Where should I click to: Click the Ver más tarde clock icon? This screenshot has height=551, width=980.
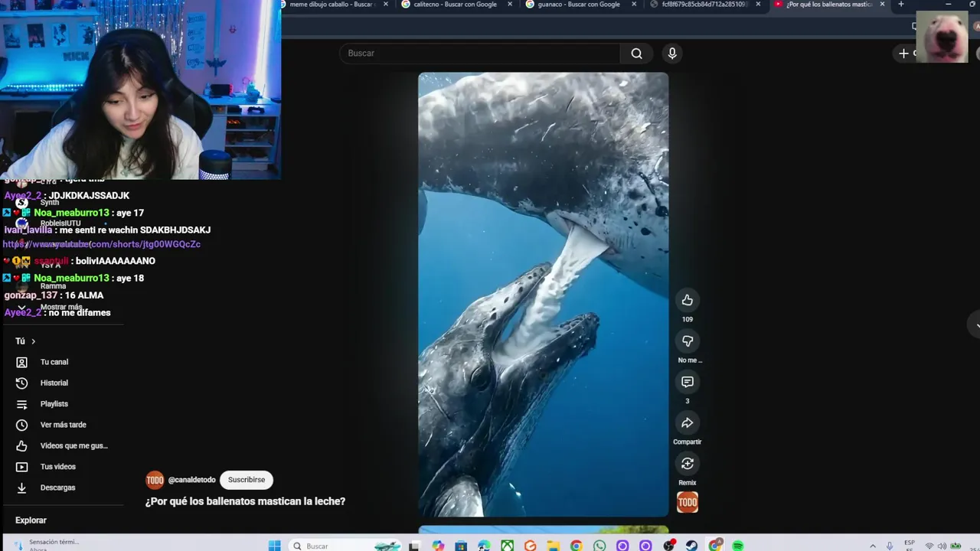(x=21, y=425)
